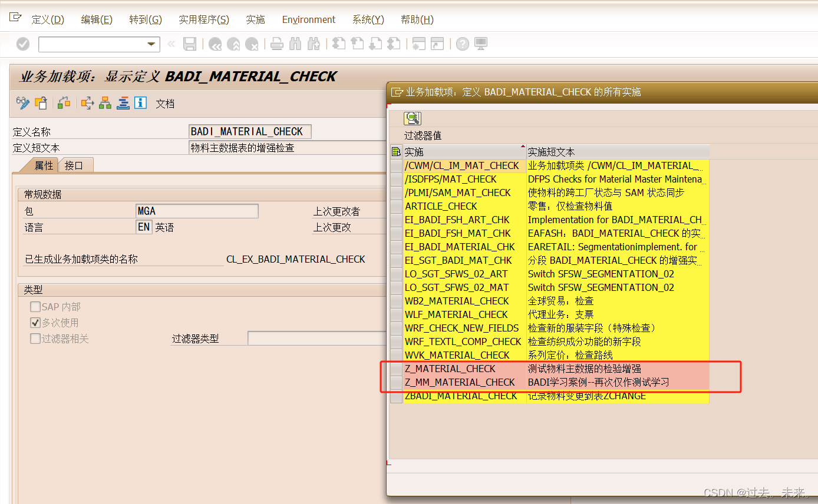This screenshot has width=818, height=504.
Task: Toggle Display/Change glasses-pencil icon
Action: (23, 103)
